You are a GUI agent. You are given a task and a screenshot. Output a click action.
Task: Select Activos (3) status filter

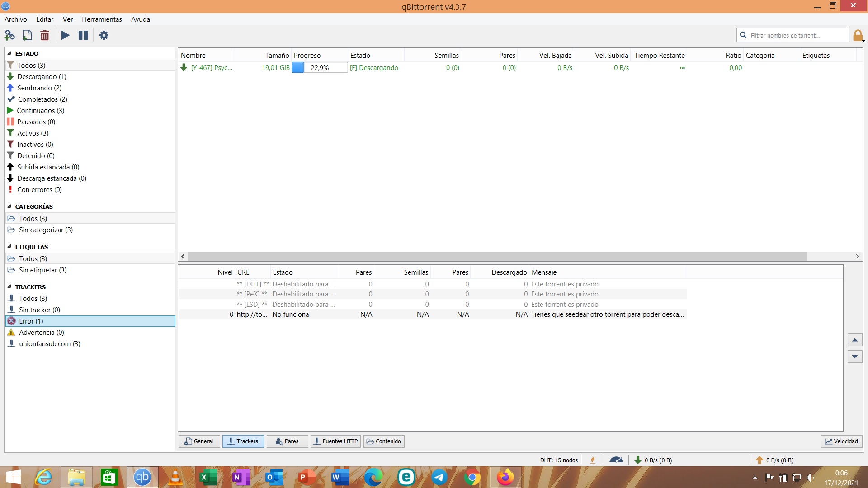(x=90, y=133)
